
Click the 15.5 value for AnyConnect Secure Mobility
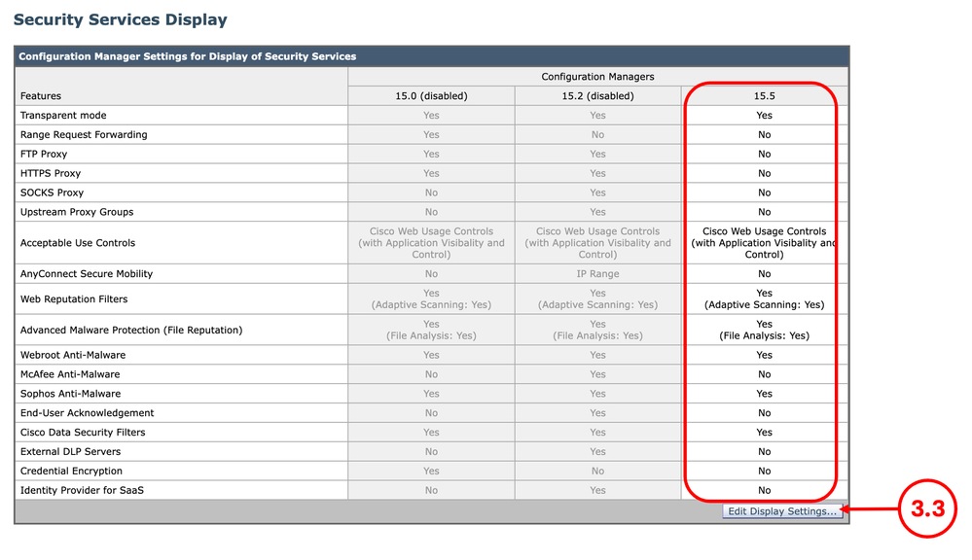765,274
